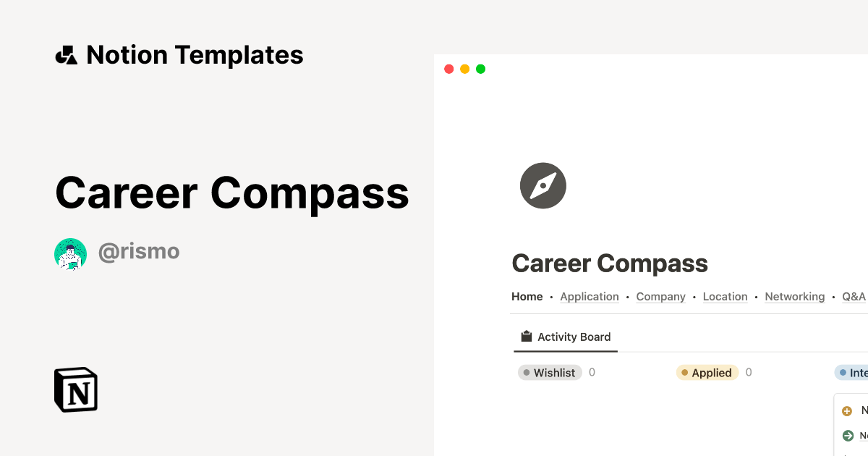Screen dimensions: 868x456
Task: Select the Applied status pill
Action: 707,372
